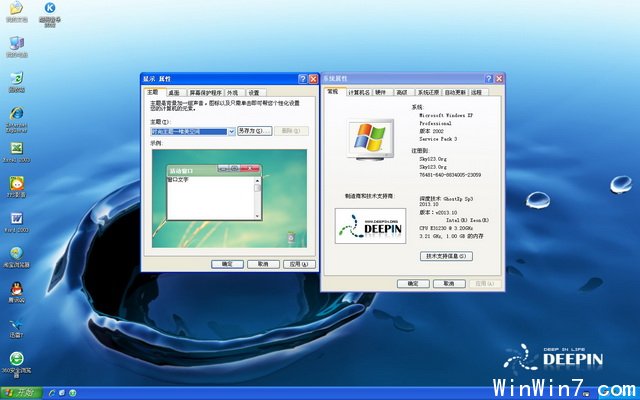640x400 pixels.
Task: Click 应用 in the Display Properties dialog
Action: click(x=299, y=264)
